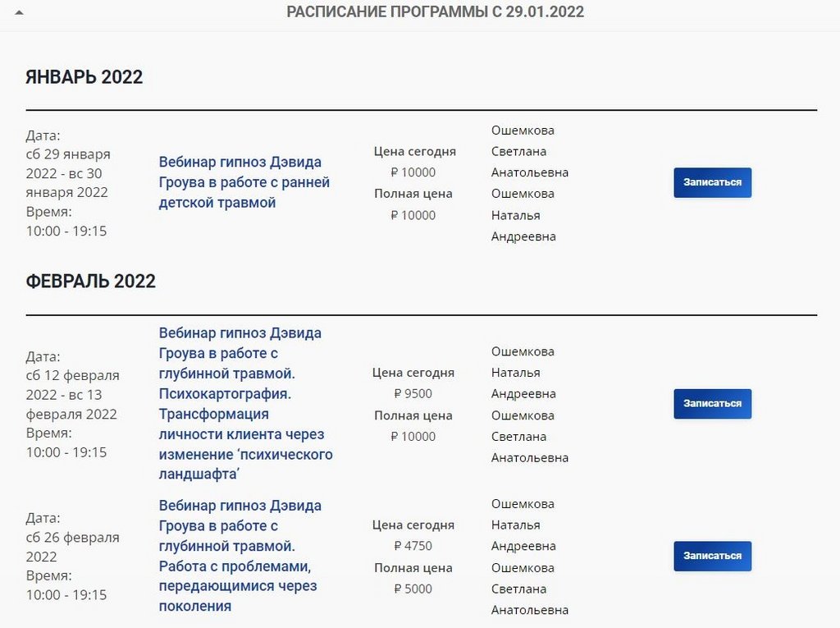Select the ЯНВАРЬ 2022 month heading
Screen dimensions: 840x628
click(84, 77)
